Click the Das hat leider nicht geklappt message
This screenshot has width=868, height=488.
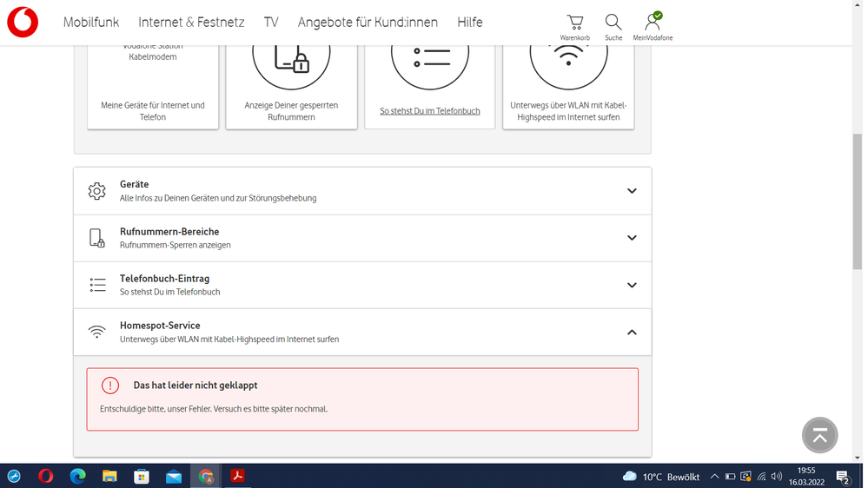(195, 385)
